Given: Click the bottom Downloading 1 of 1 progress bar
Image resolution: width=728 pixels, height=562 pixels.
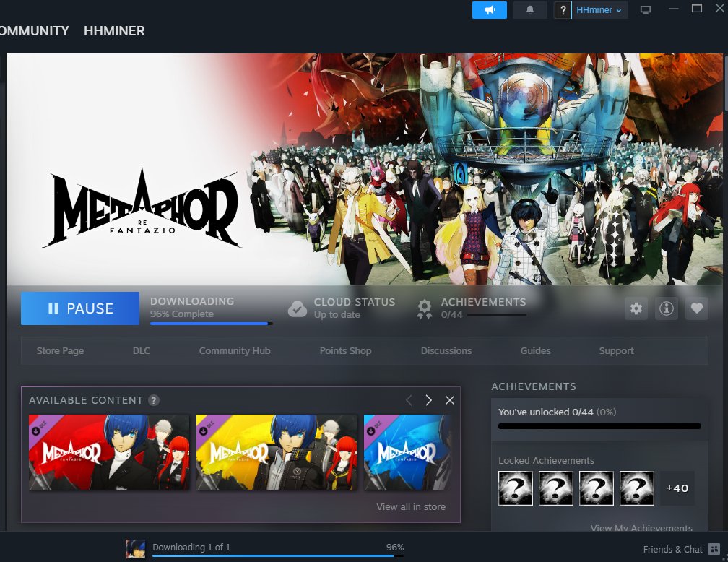Looking at the screenshot, I should (277, 555).
